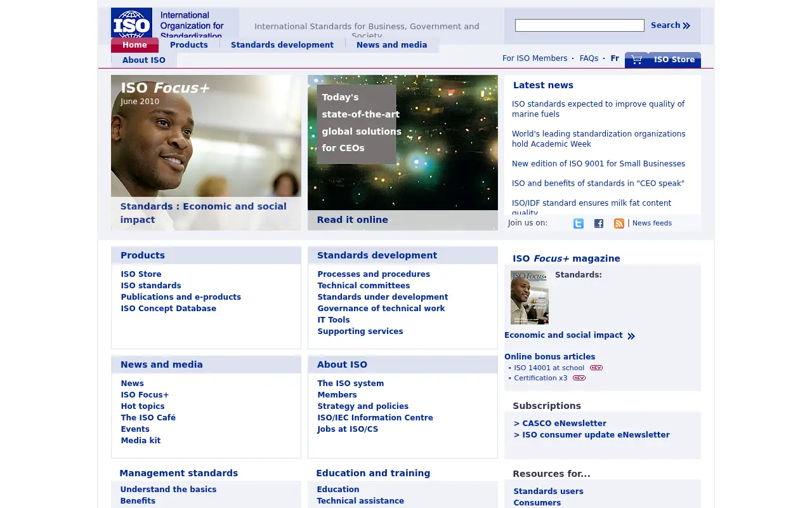Screen dimensions: 812x508
Task: Open Jobs at ISO/CS link
Action: 348,429
